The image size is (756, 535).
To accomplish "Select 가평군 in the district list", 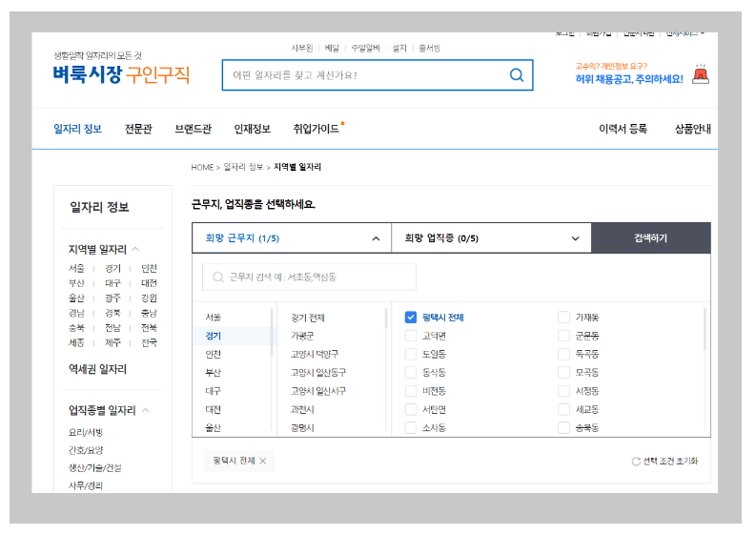I will click(x=302, y=336).
